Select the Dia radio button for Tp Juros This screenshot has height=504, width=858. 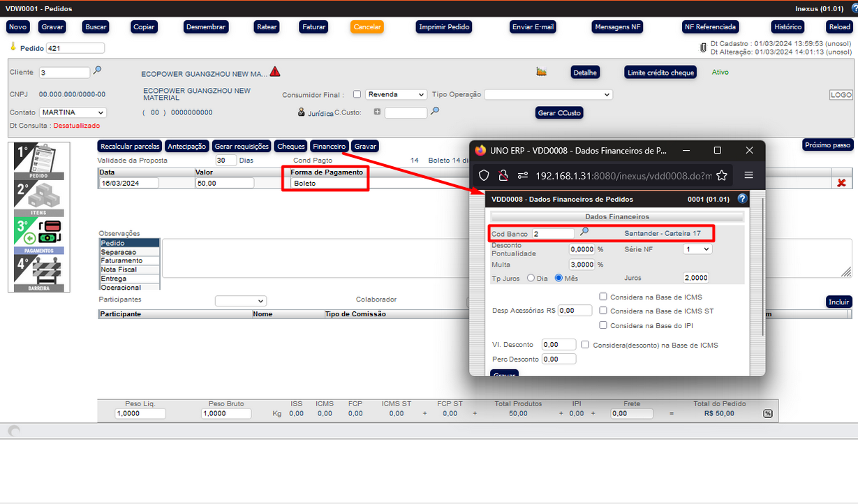531,278
